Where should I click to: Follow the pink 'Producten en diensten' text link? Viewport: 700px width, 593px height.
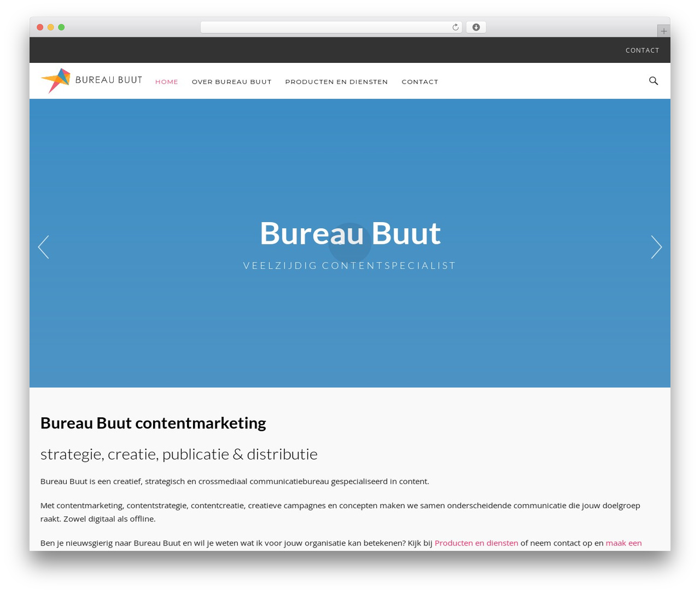point(476,543)
